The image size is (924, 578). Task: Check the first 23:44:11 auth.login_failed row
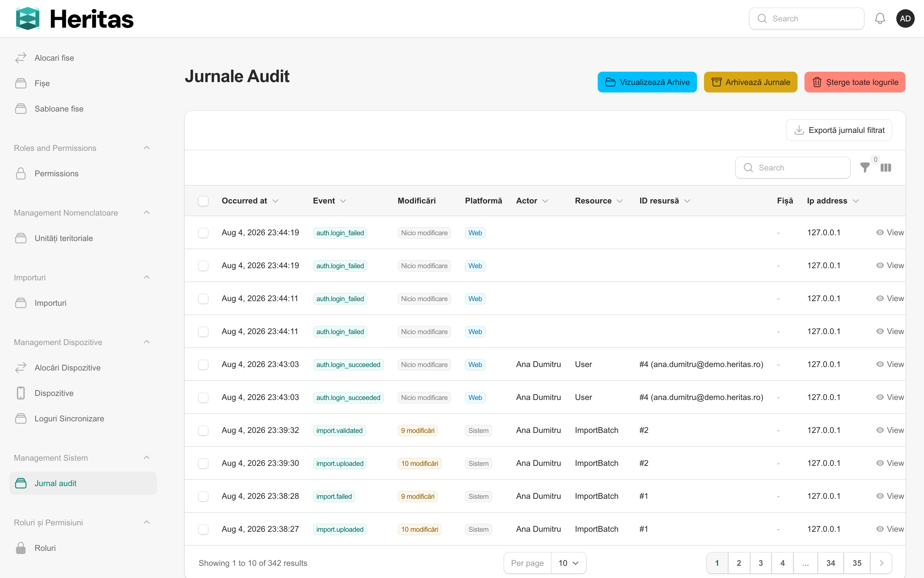click(203, 299)
